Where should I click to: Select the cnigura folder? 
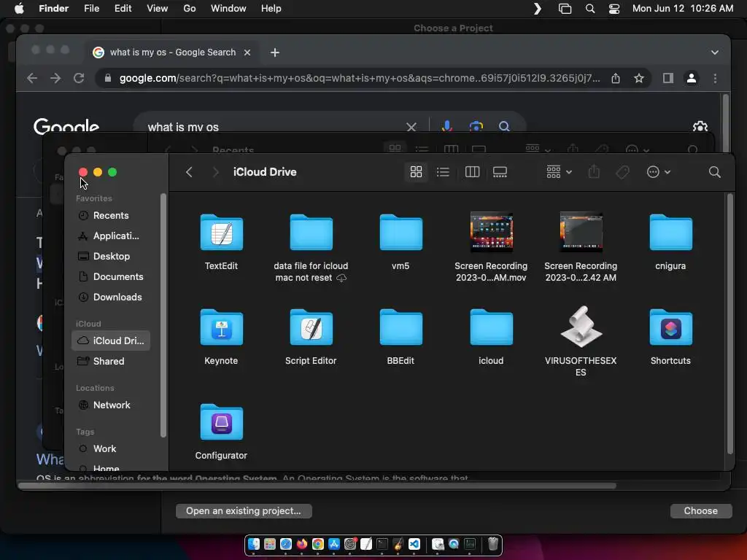[671, 233]
